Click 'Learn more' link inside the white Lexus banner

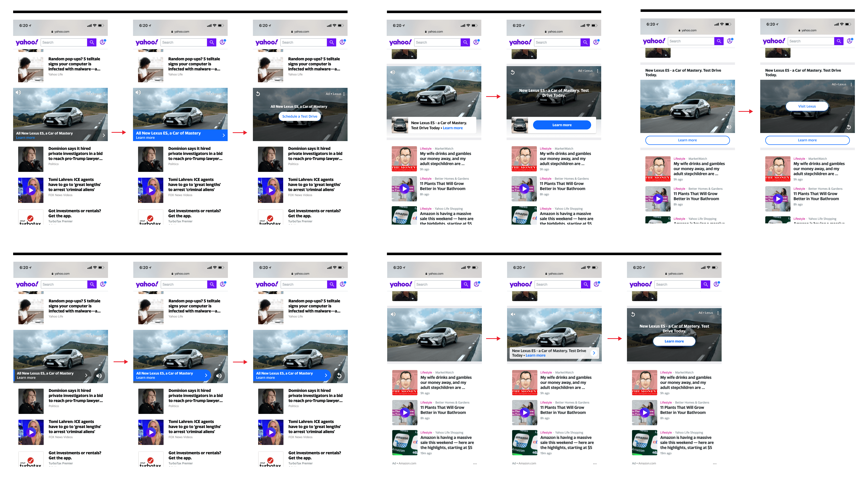[535, 355]
